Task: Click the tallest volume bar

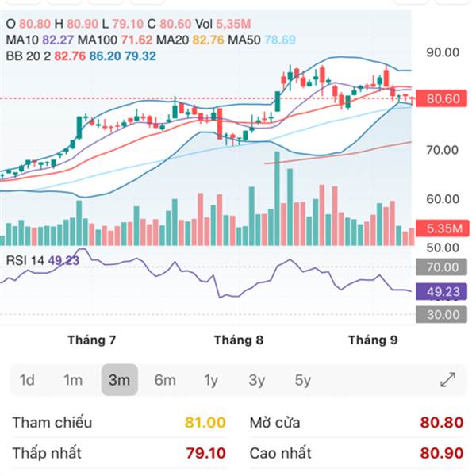Action: [x=277, y=198]
